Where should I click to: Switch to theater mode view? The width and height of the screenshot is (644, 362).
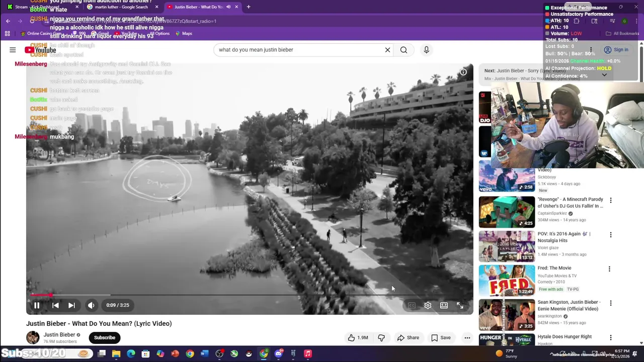[444, 305]
